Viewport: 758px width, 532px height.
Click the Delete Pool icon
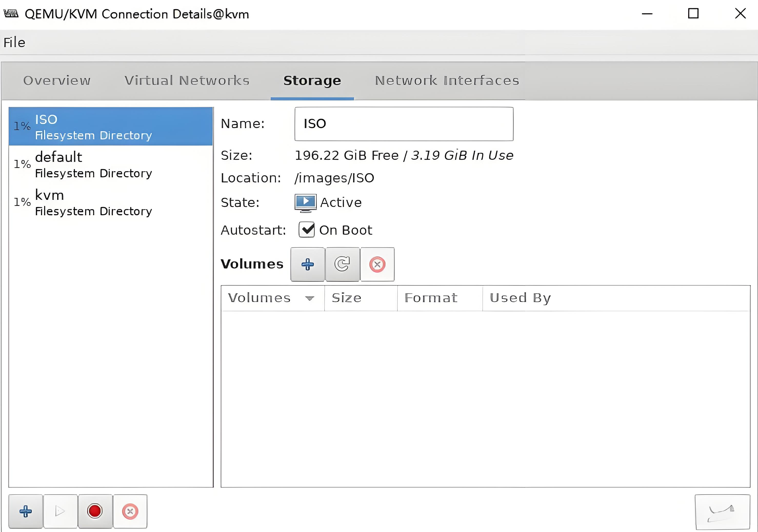[x=130, y=511]
